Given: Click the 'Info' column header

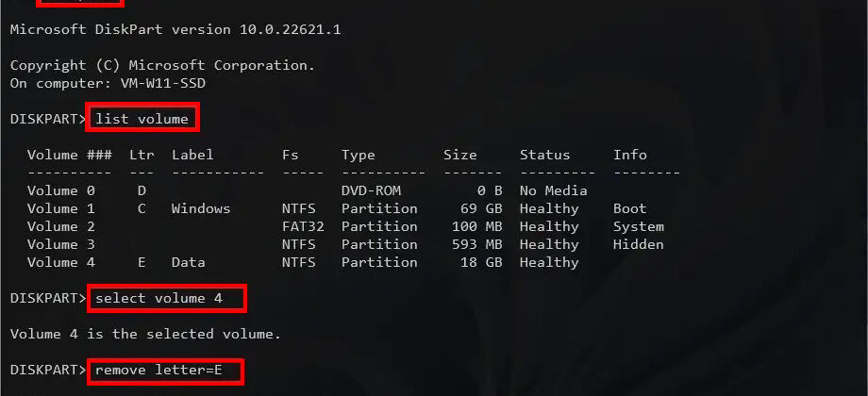Looking at the screenshot, I should click(630, 155).
